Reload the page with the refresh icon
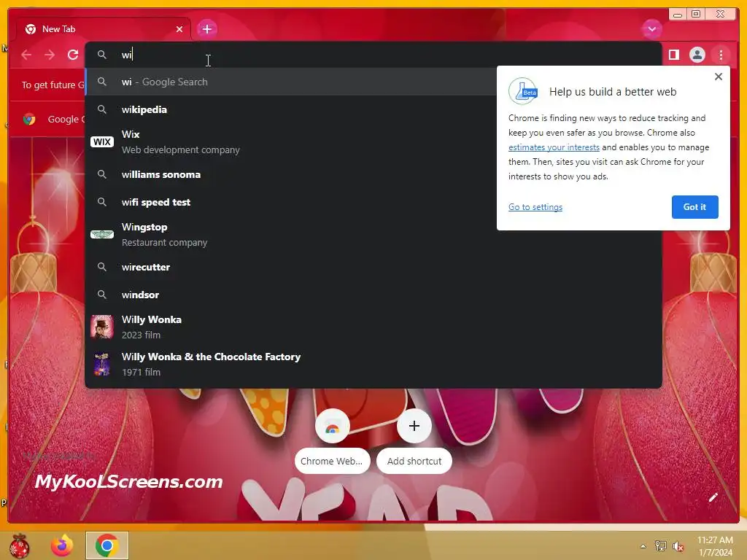Viewport: 747px width, 560px height. pos(73,55)
